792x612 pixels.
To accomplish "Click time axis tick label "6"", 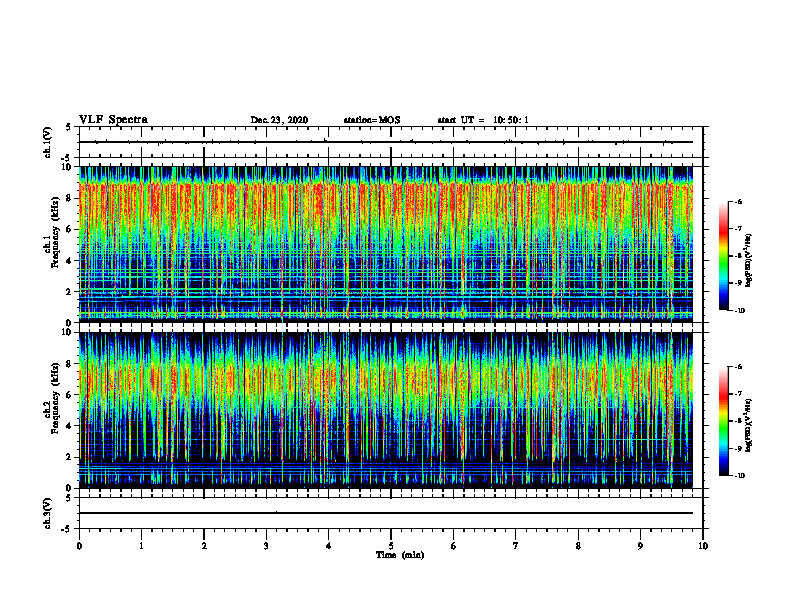I will coord(454,546).
